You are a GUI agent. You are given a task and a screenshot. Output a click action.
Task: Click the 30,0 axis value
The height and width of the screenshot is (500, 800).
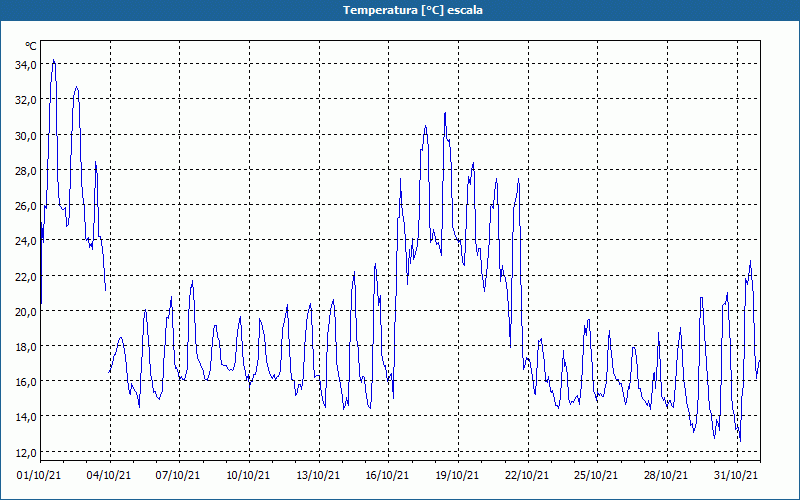pos(26,136)
